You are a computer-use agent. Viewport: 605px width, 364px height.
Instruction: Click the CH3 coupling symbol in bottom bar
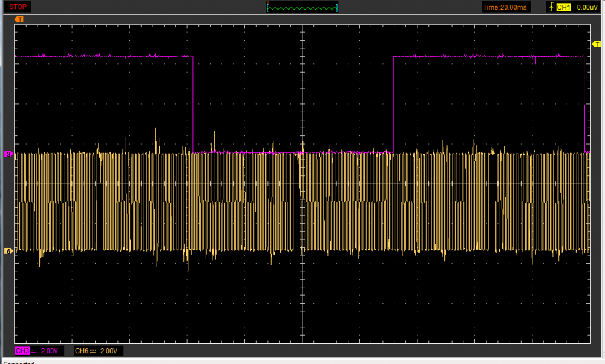[x=34, y=351]
